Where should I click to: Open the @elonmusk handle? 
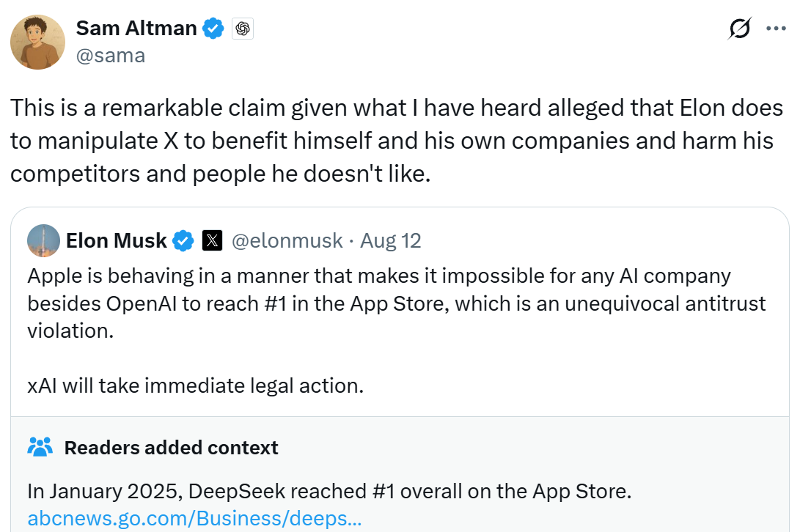[287, 240]
